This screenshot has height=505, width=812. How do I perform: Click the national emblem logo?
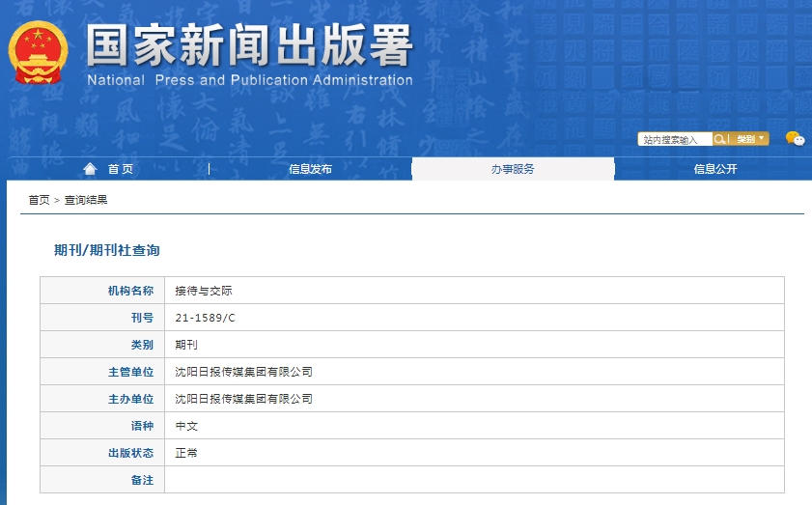(x=39, y=54)
